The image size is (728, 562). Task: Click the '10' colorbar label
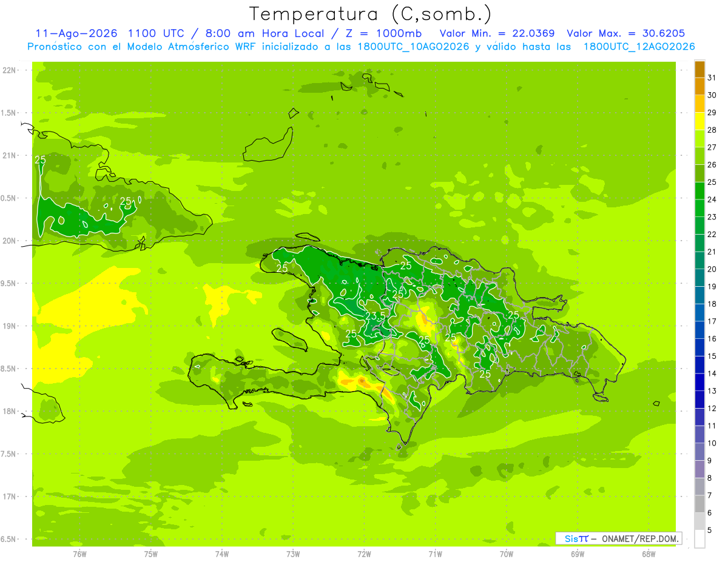coord(712,443)
